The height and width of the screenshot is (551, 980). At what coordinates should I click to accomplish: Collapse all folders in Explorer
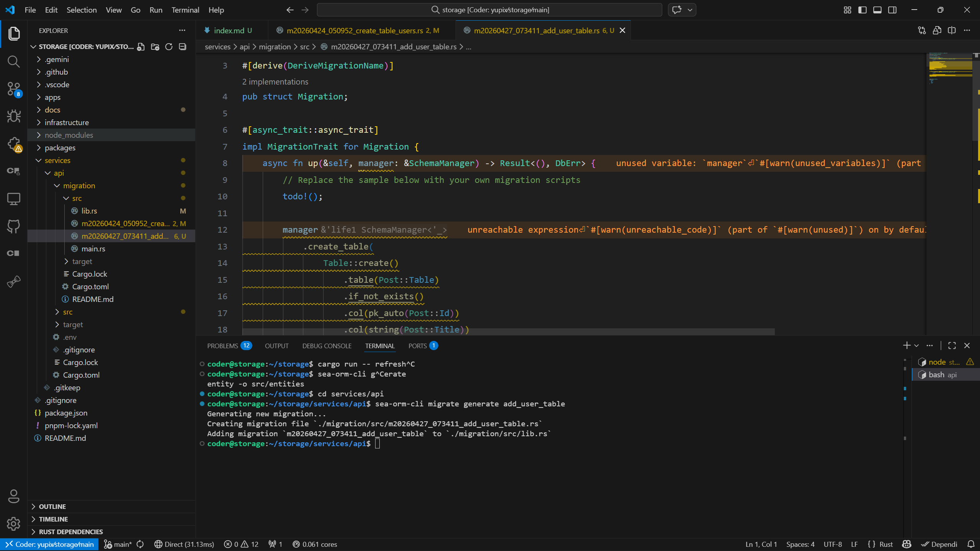[183, 47]
